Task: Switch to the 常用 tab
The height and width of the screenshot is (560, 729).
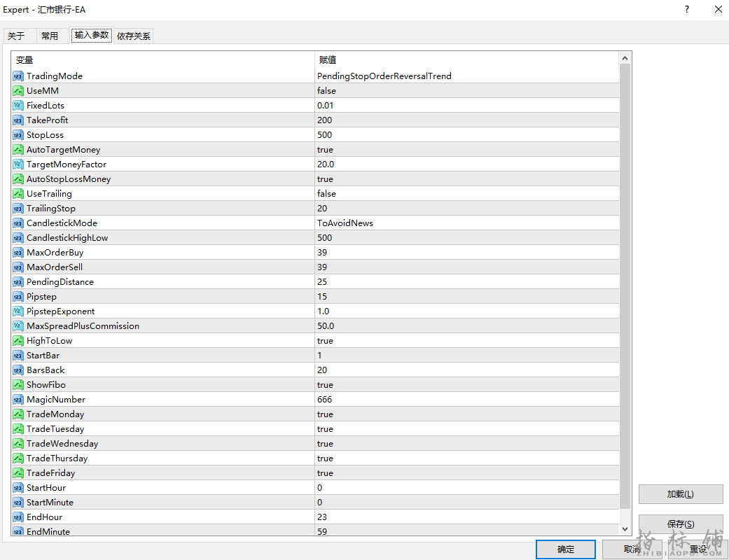Action: (50, 36)
